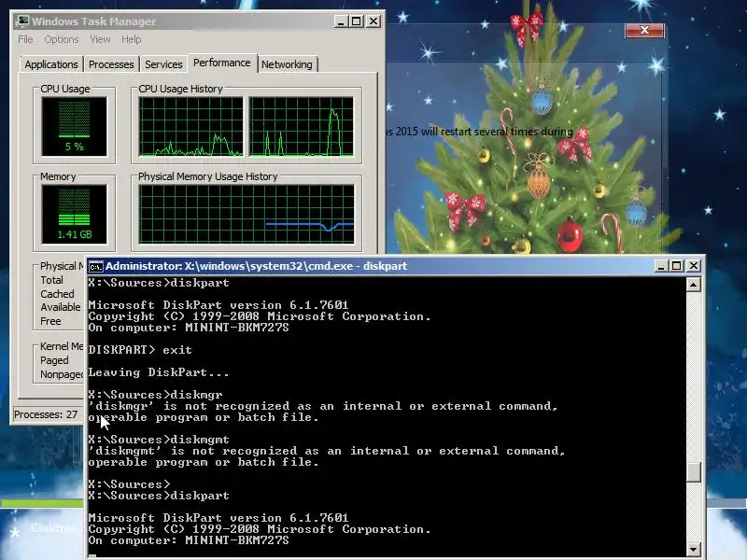Click the 'Leaving DiskPart...' line
Viewport: 747px width, 560px height.
159,372
